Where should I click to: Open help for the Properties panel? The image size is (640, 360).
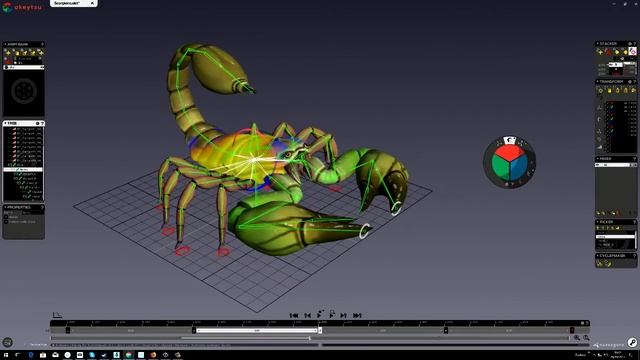[x=42, y=207]
